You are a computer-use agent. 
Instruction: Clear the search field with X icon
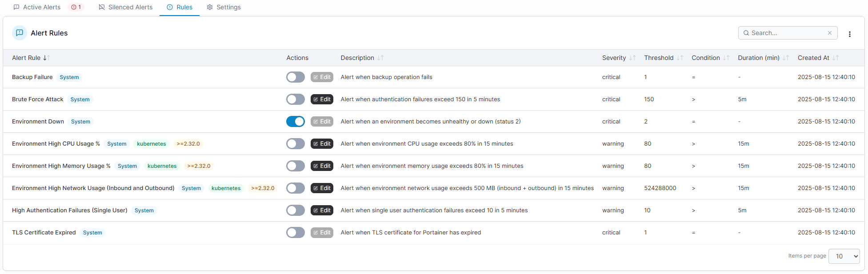click(x=829, y=33)
